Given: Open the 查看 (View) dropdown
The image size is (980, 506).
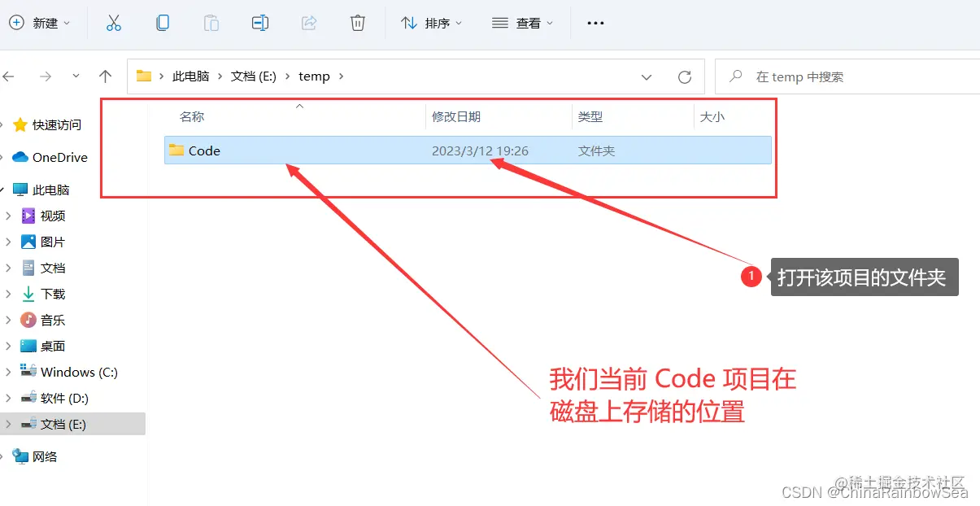Looking at the screenshot, I should tap(521, 23).
